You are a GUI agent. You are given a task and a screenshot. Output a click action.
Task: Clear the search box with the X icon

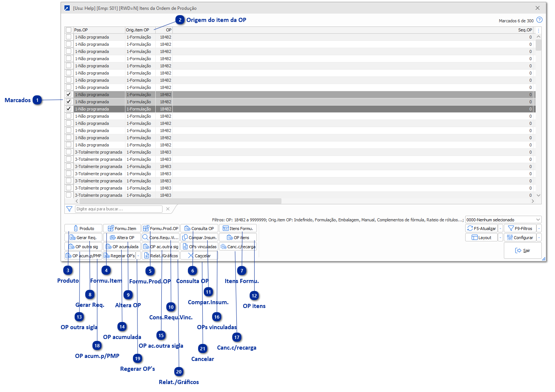[168, 209]
